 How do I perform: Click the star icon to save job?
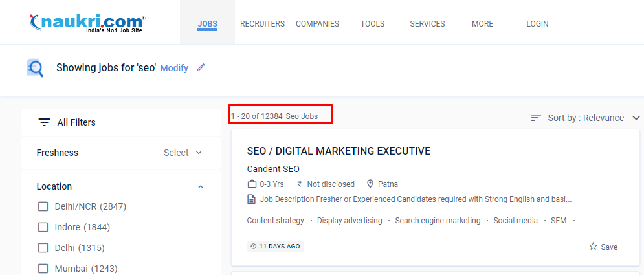click(x=593, y=247)
